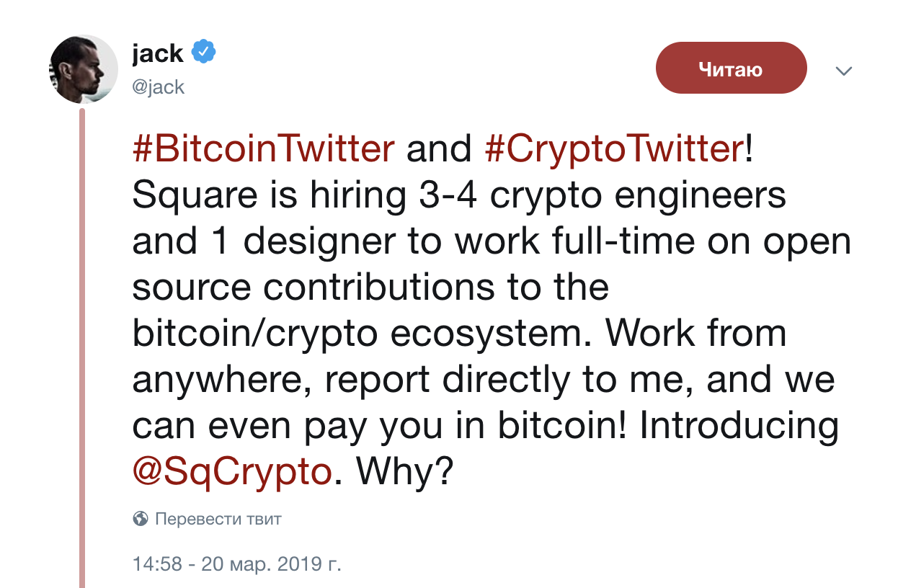
Task: Click the "Why?" text ending the tweet
Action: (404, 471)
